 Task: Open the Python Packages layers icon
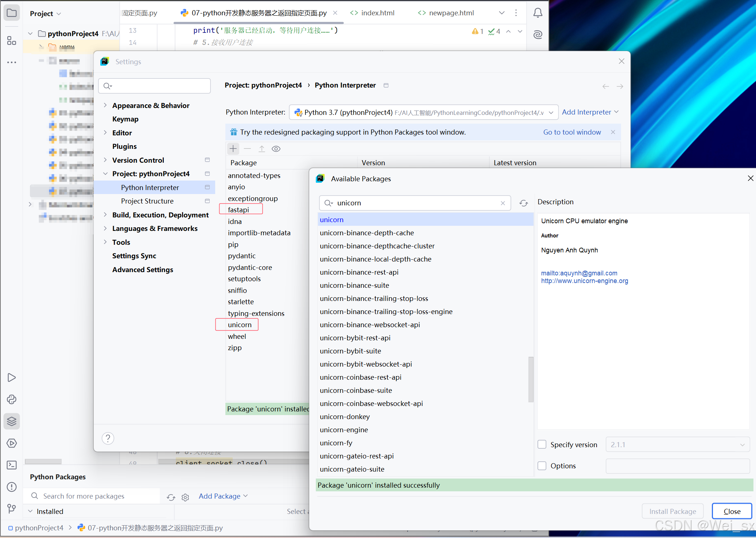12,421
